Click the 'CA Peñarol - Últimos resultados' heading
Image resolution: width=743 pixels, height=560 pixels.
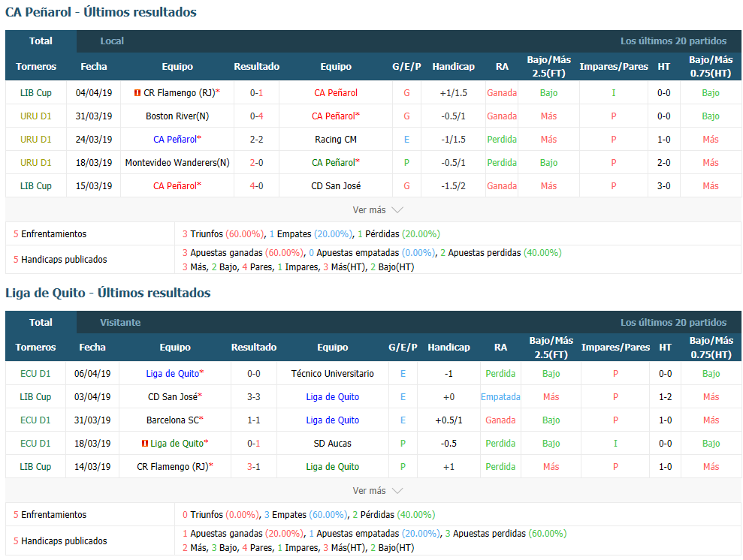pyautogui.click(x=101, y=12)
